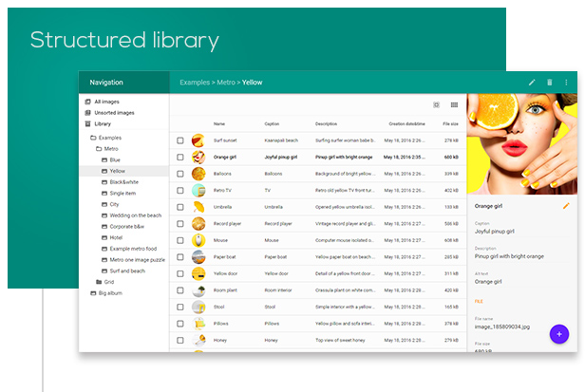Screen dimensions: 585x392
Task: Tick the checkbox for Yellow door
Action: (180, 273)
